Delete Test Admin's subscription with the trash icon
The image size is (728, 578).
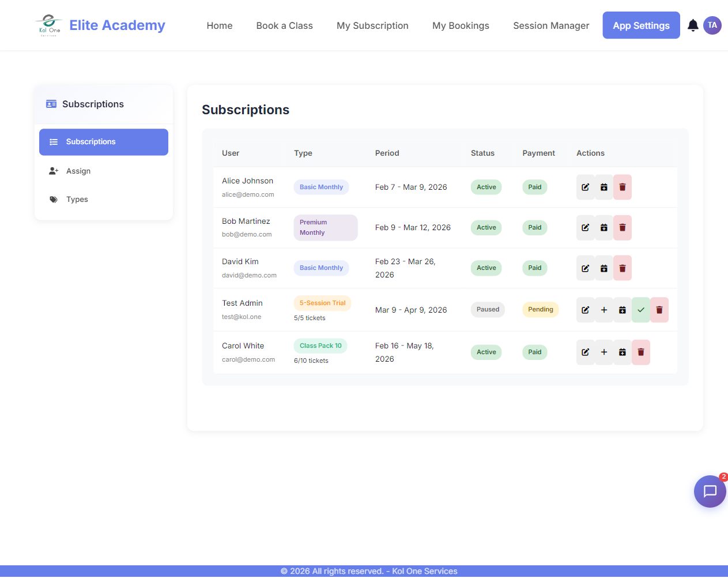(659, 310)
